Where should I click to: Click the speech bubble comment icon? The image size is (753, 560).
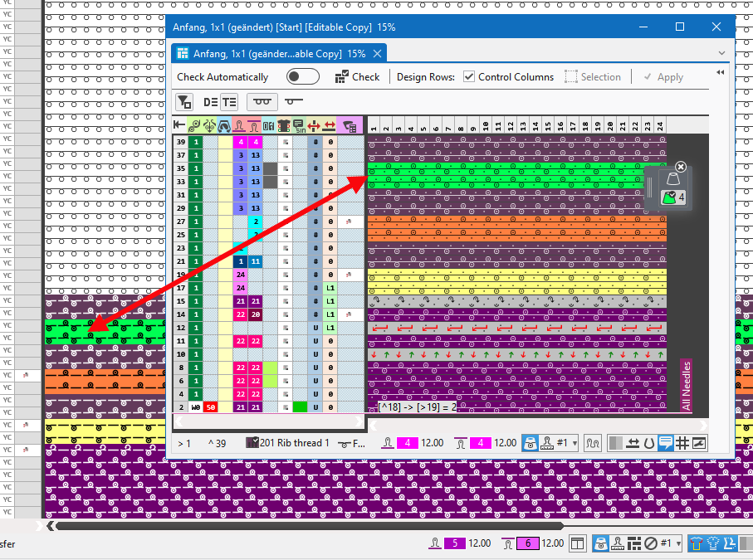click(x=665, y=443)
